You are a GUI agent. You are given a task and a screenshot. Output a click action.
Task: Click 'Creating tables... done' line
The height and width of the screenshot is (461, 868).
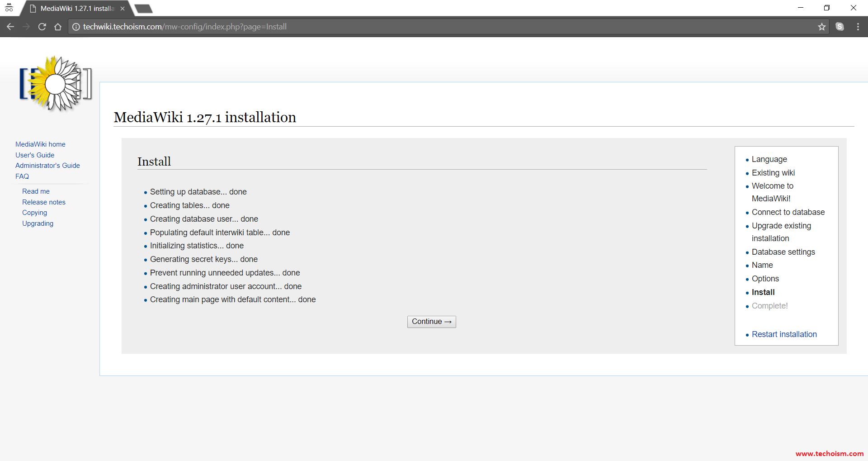point(189,205)
